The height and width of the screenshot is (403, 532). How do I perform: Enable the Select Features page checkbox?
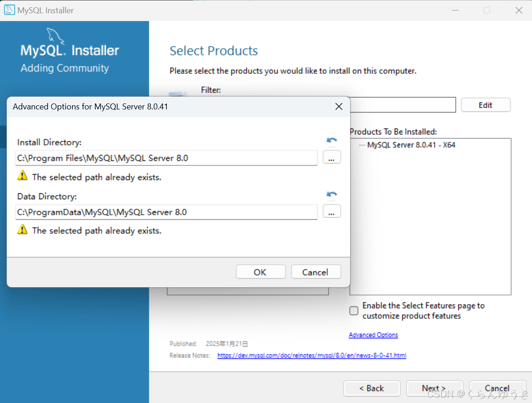354,310
